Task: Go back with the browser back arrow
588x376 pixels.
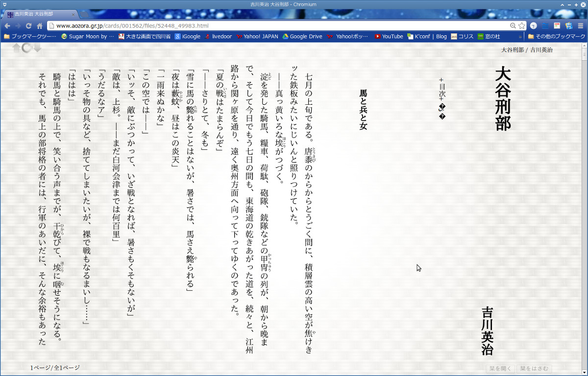Action: coord(7,25)
